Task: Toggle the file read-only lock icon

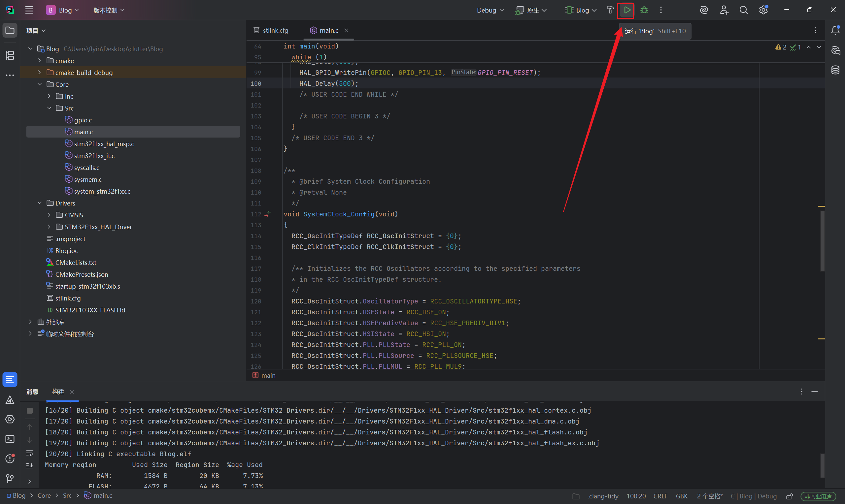Action: 789,496
